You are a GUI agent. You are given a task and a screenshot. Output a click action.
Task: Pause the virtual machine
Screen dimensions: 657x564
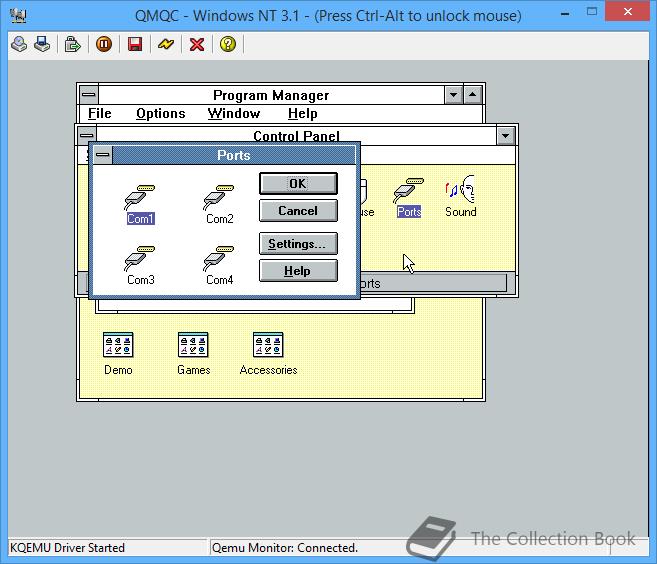pyautogui.click(x=104, y=44)
